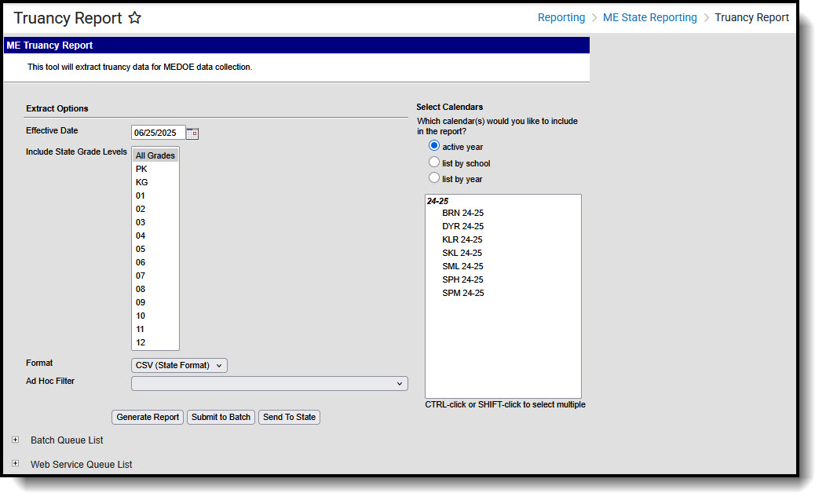
Task: Select the KLR 24-25 calendar
Action: (462, 239)
